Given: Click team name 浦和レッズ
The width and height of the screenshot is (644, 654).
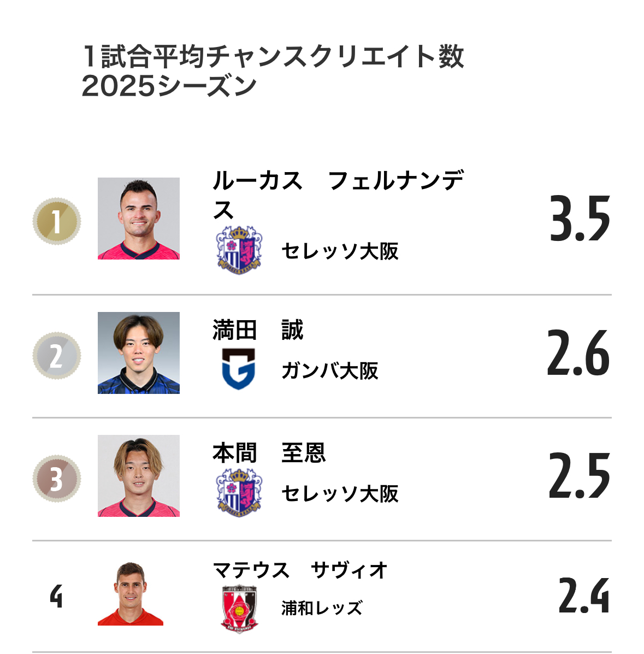Looking at the screenshot, I should point(322,608).
